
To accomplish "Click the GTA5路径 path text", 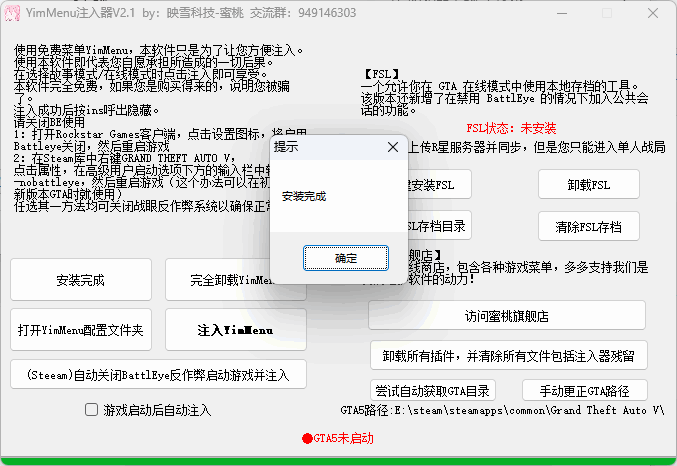I will coord(503,410).
